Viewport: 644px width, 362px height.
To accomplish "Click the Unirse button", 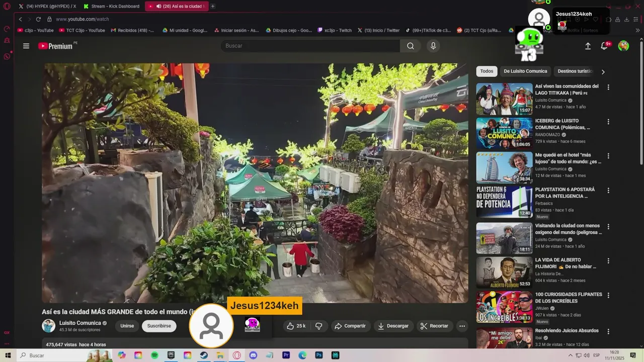I will tap(127, 326).
